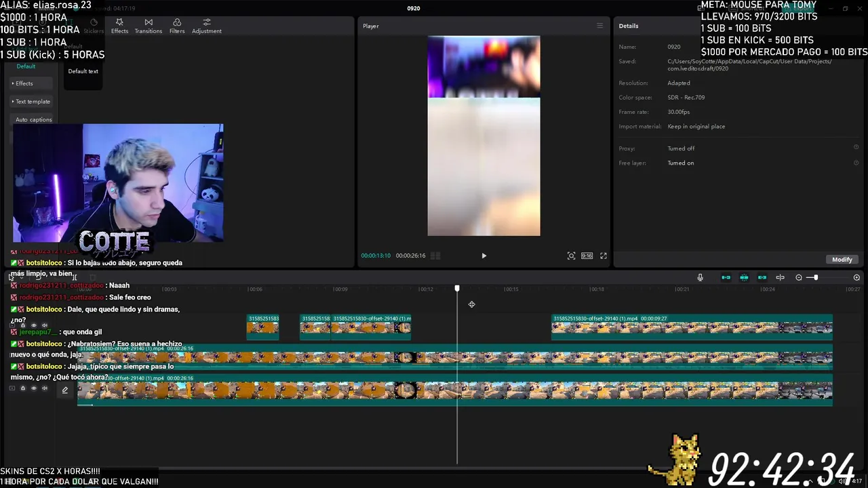The height and width of the screenshot is (488, 868).
Task: Expand the Text template section
Action: click(x=31, y=102)
